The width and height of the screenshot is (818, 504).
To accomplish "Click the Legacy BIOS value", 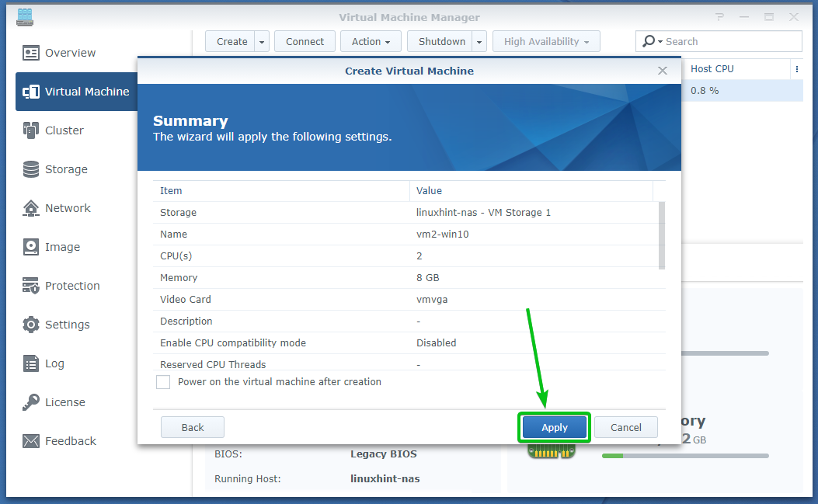I will pyautogui.click(x=384, y=454).
